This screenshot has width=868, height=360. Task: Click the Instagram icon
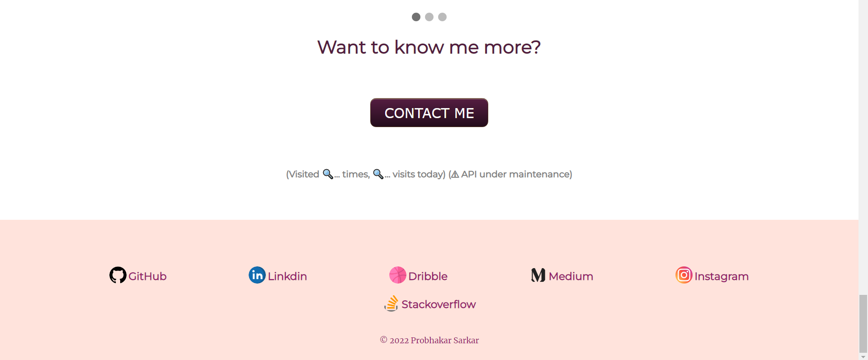(684, 275)
